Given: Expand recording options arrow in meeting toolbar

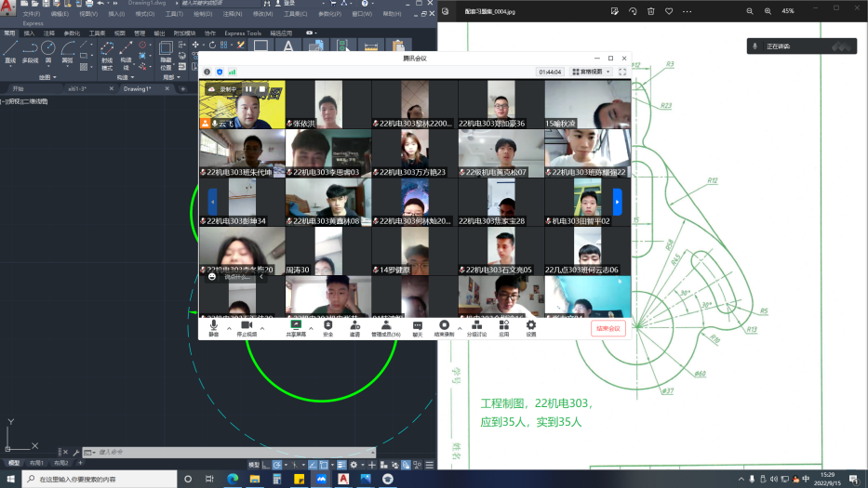Looking at the screenshot, I should coord(460,329).
